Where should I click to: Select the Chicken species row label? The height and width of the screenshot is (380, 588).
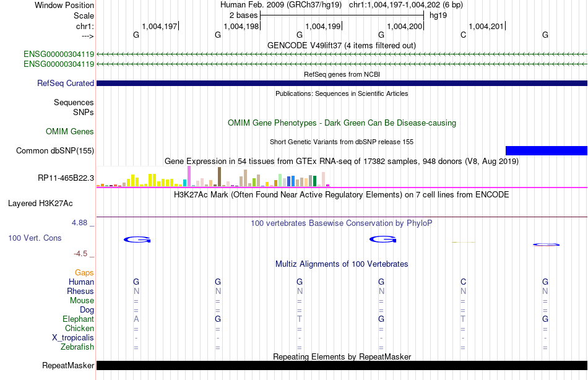(x=79, y=328)
